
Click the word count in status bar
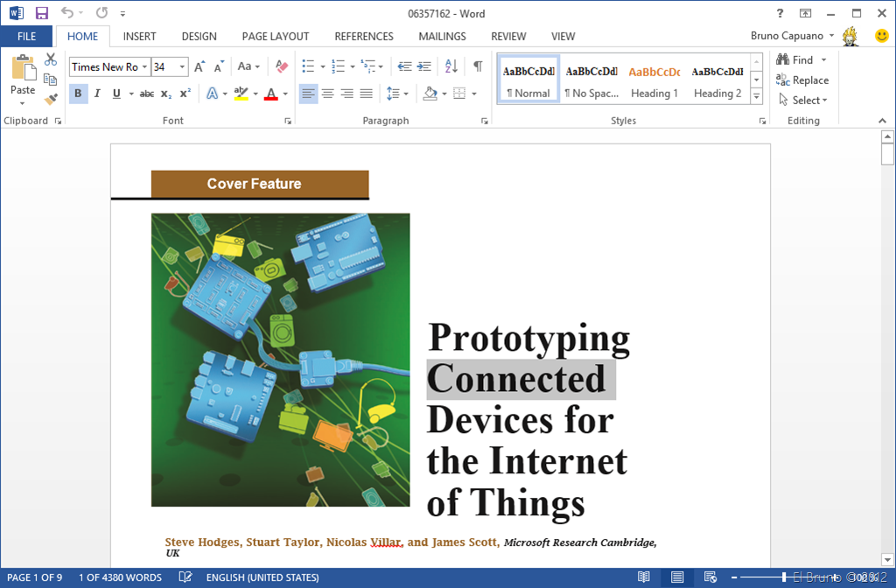pyautogui.click(x=120, y=577)
